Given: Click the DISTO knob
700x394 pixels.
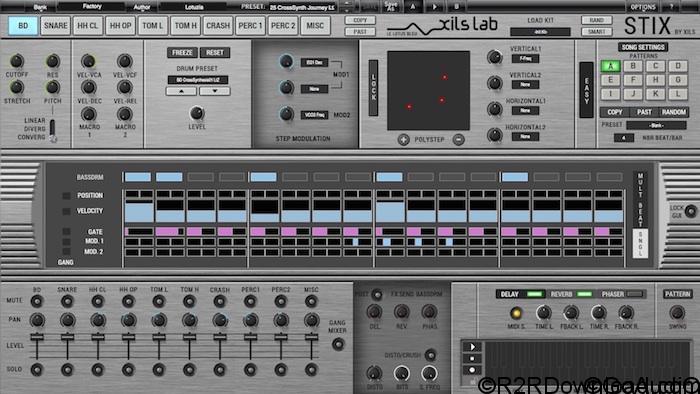Looking at the screenshot, I should (x=374, y=373).
